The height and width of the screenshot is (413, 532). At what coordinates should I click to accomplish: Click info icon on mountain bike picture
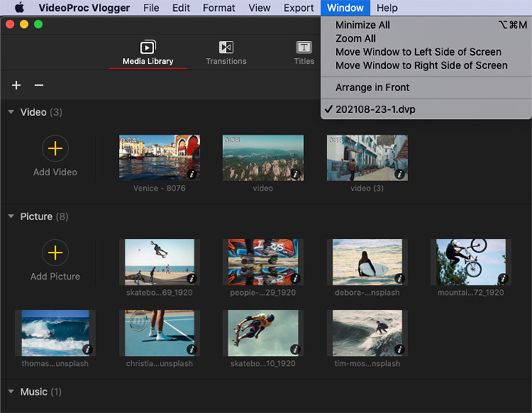coord(503,279)
